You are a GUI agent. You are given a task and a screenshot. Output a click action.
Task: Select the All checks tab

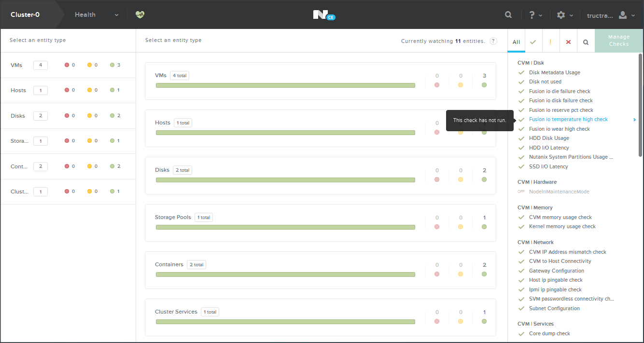pyautogui.click(x=516, y=42)
